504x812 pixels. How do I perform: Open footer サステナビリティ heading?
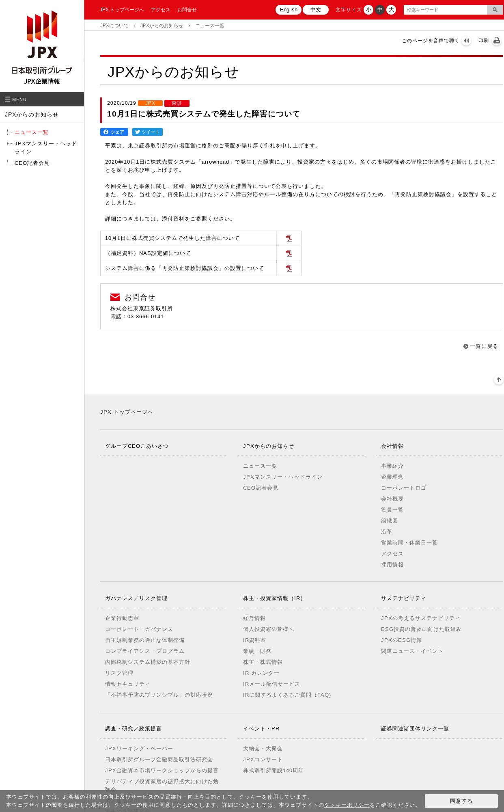(x=403, y=598)
